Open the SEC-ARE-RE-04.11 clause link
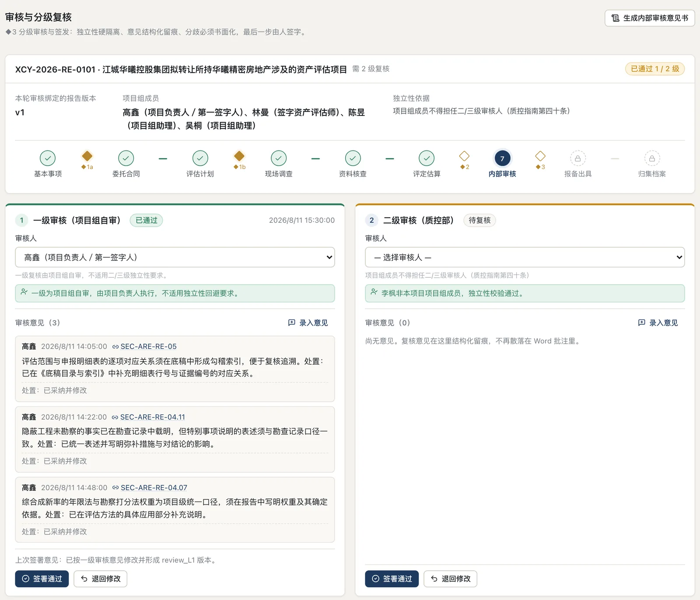 pyautogui.click(x=153, y=418)
